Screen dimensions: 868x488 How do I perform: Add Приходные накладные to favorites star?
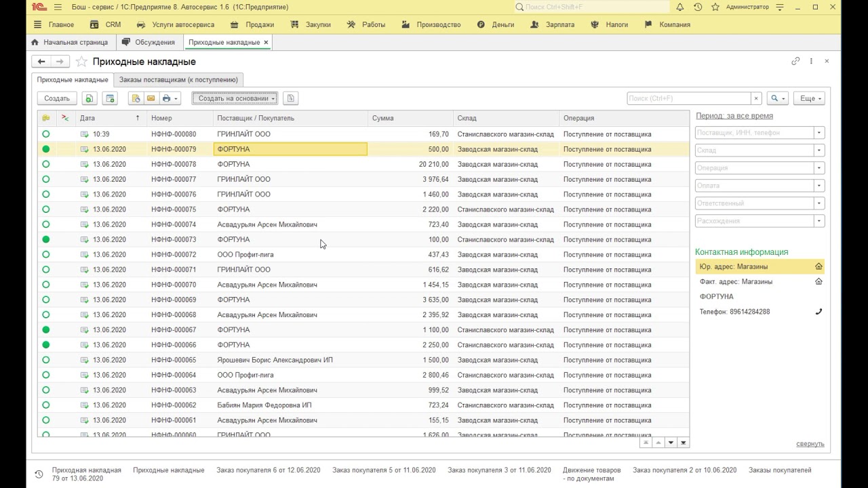[81, 62]
